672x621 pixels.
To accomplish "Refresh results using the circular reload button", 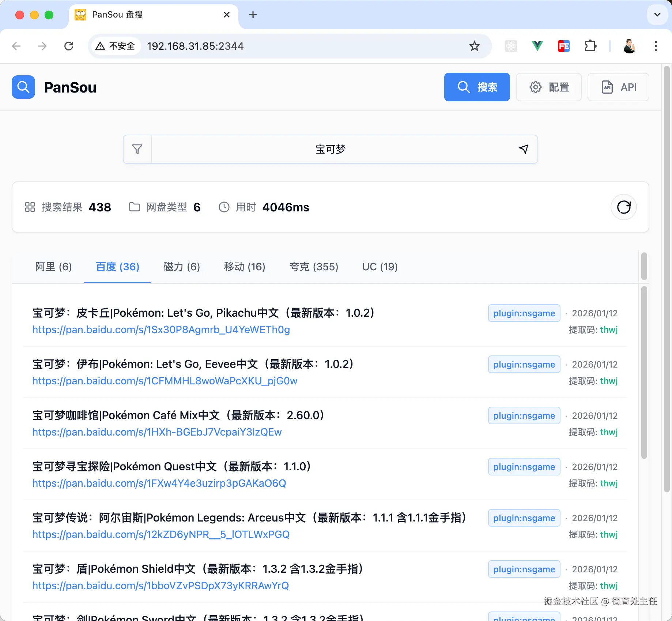I will [x=624, y=207].
